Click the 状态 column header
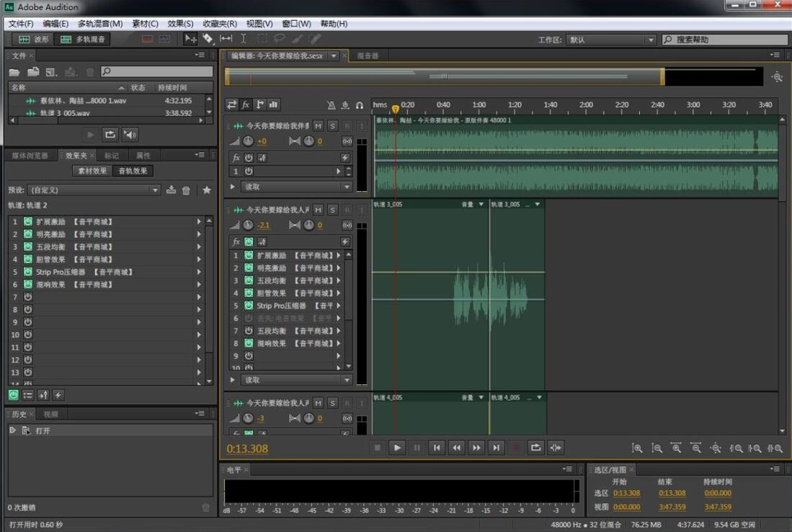Viewport: 792px width, 532px height. (x=138, y=87)
